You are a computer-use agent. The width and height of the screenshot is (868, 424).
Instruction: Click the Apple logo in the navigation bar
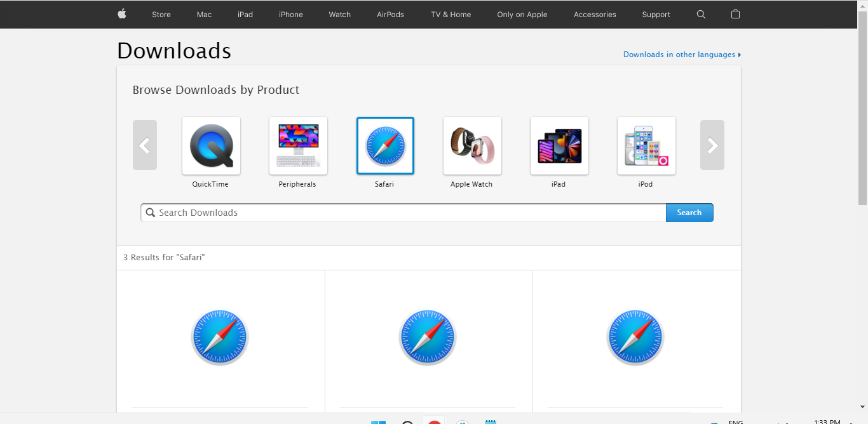(x=122, y=14)
